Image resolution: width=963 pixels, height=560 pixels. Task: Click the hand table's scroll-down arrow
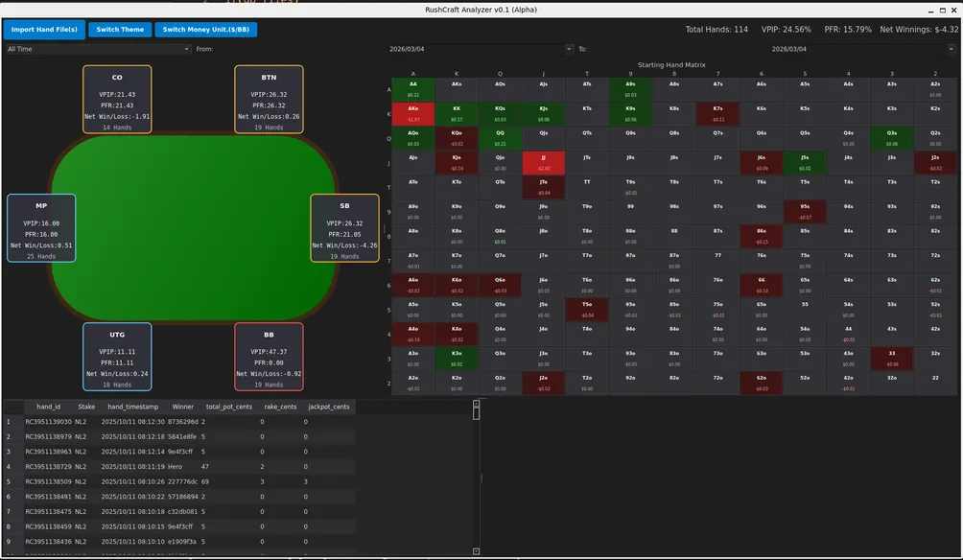point(477,551)
